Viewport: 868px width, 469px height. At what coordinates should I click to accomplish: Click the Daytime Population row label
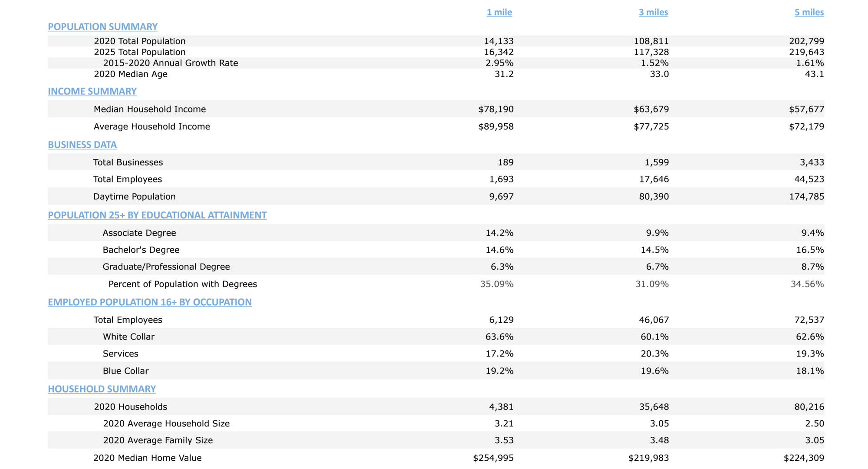(x=135, y=196)
